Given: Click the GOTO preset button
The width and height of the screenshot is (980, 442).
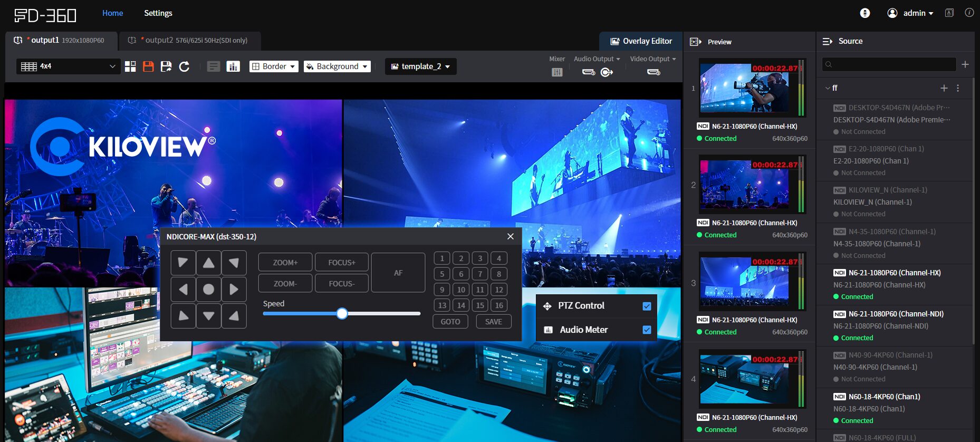Looking at the screenshot, I should (450, 322).
